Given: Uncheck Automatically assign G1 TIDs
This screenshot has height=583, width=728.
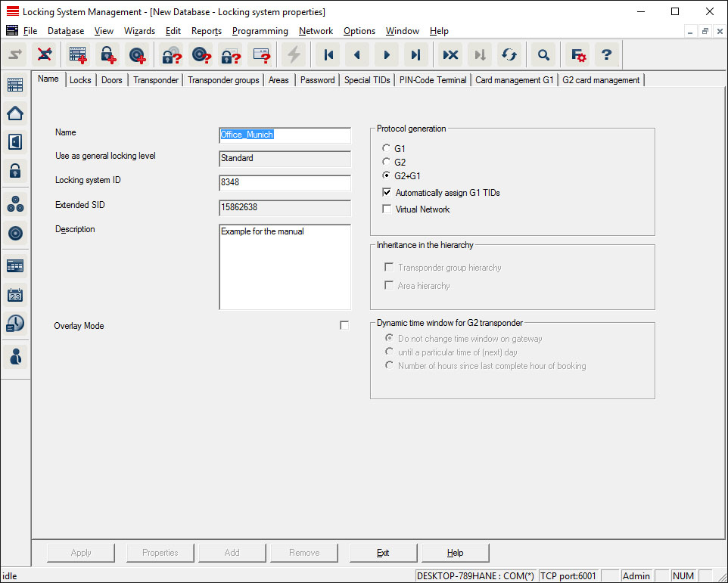Looking at the screenshot, I should [x=387, y=193].
